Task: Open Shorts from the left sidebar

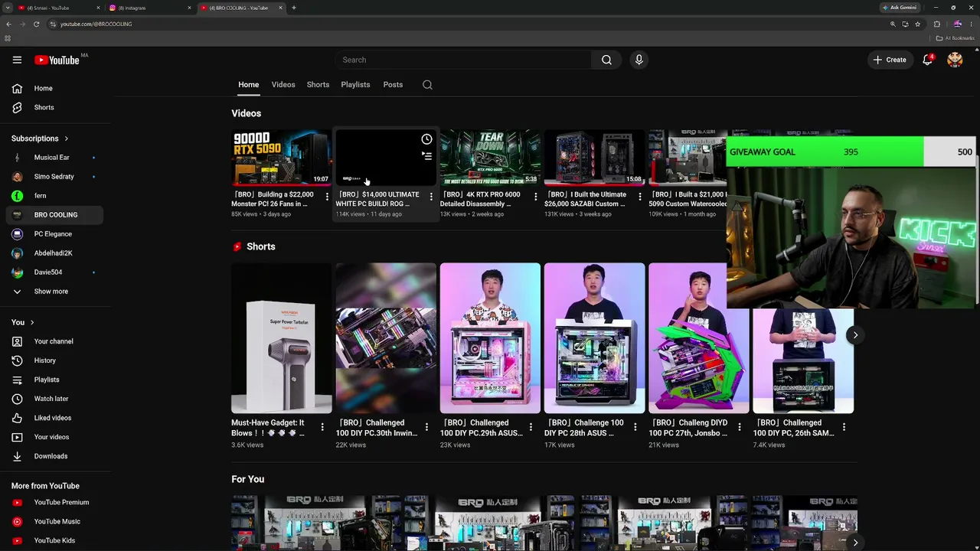Action: [55, 107]
